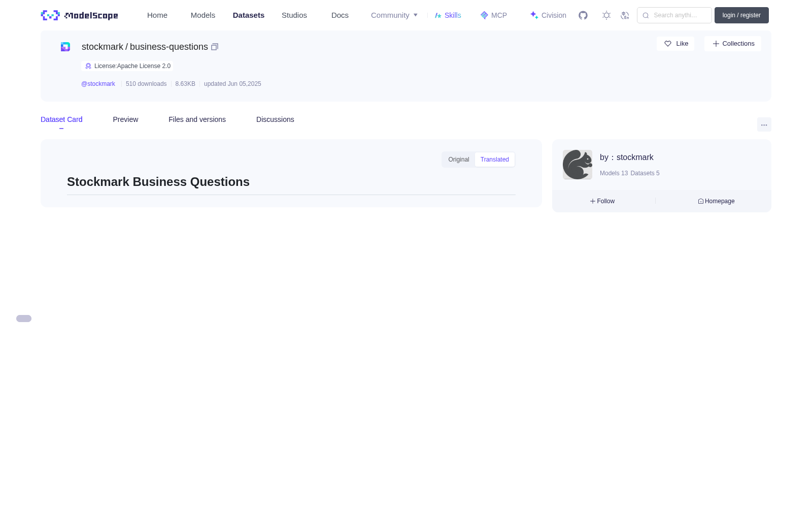Like this dataset
This screenshot has height=508, width=812.
coord(675,44)
